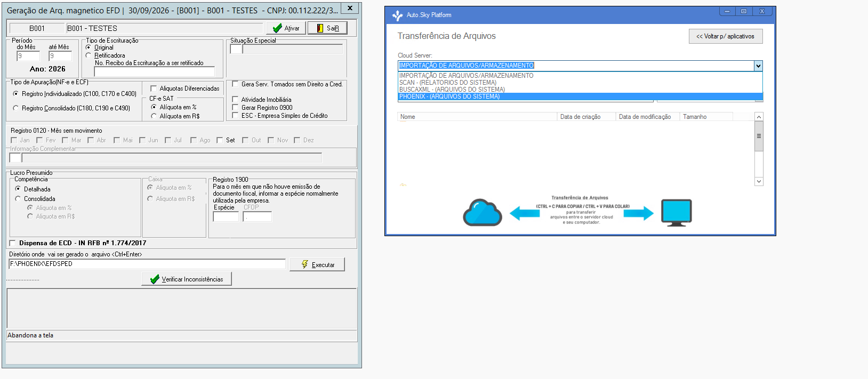This screenshot has width=868, height=379.
Task: Click the left-pointing transfer arrow icon
Action: click(525, 213)
